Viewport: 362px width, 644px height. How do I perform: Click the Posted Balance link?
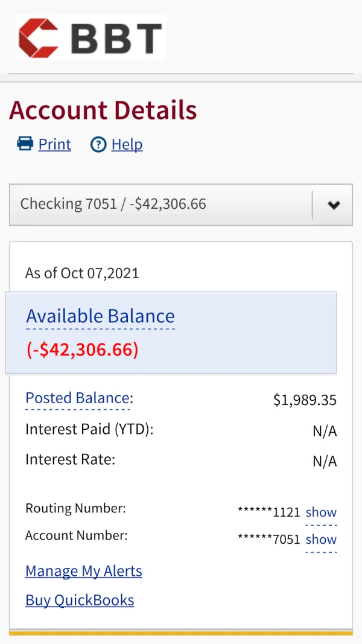77,398
